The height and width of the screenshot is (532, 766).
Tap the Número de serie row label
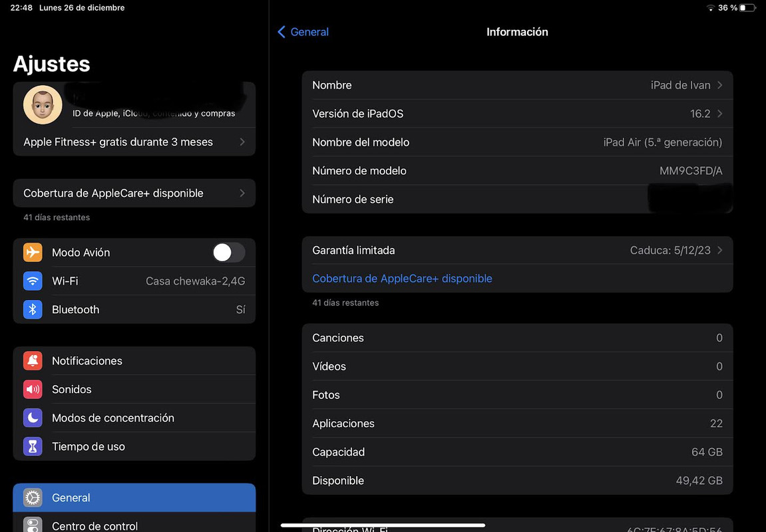coord(353,199)
